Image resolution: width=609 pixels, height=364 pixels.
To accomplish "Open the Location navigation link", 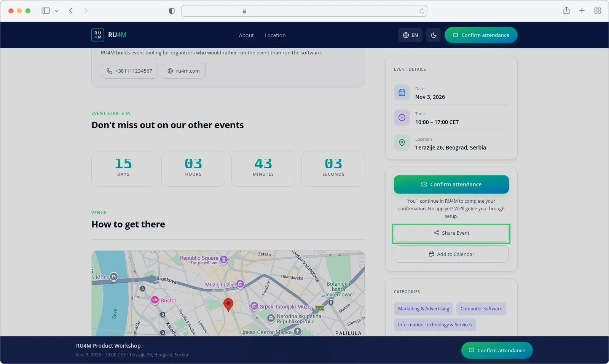I will tap(275, 35).
